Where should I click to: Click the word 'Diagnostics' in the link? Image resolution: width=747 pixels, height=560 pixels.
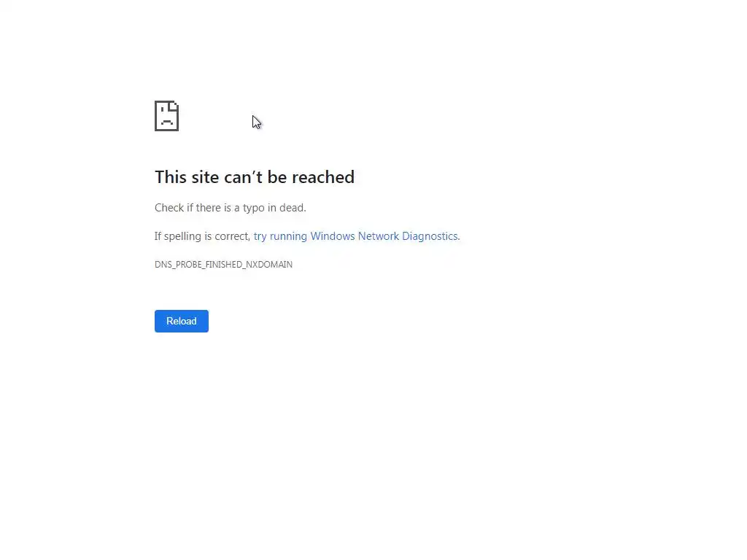tap(430, 236)
